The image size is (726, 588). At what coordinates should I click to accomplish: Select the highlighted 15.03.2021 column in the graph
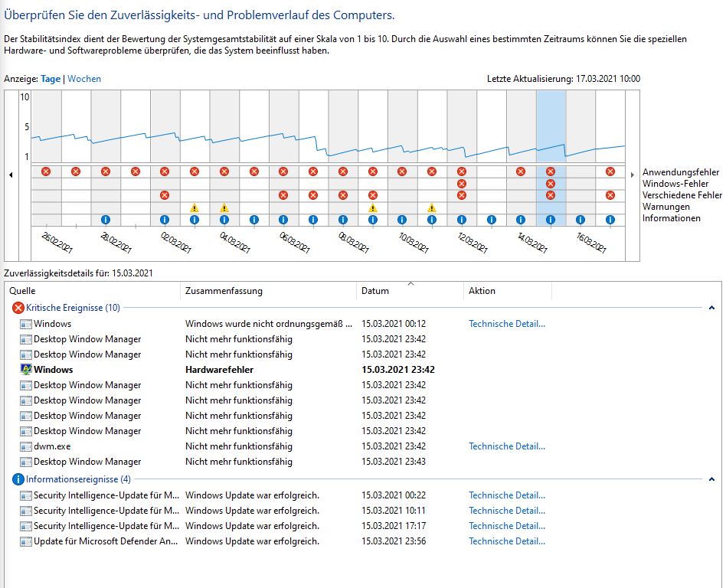pos(551,127)
